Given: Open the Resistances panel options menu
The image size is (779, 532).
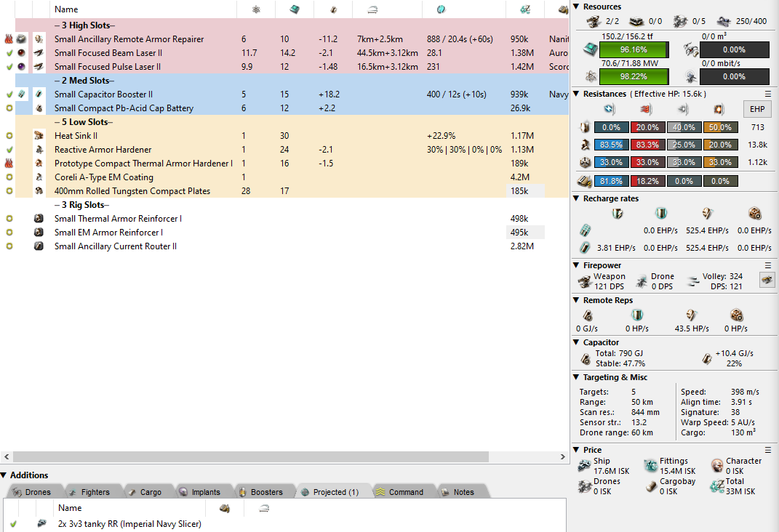Looking at the screenshot, I should coord(767,94).
